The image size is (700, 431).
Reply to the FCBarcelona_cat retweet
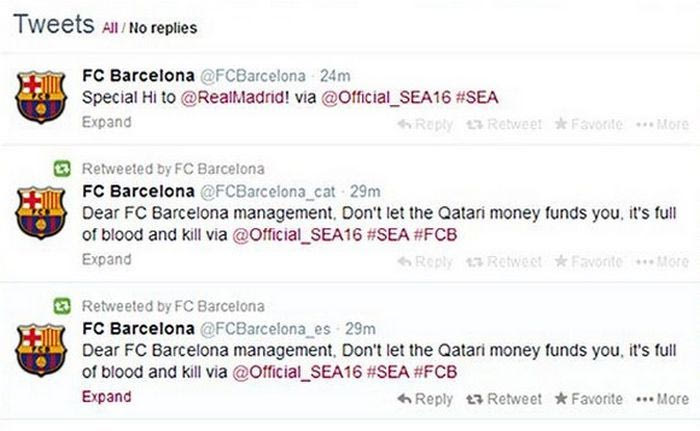pyautogui.click(x=425, y=262)
